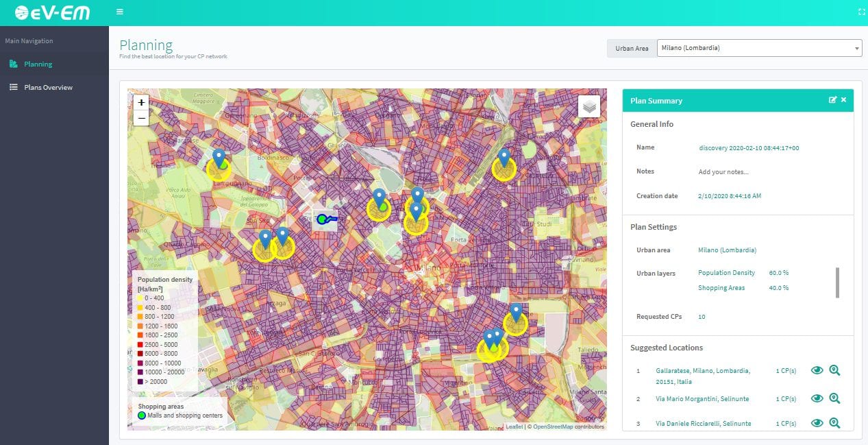
Task: Zoom out on the map
Action: [141, 118]
